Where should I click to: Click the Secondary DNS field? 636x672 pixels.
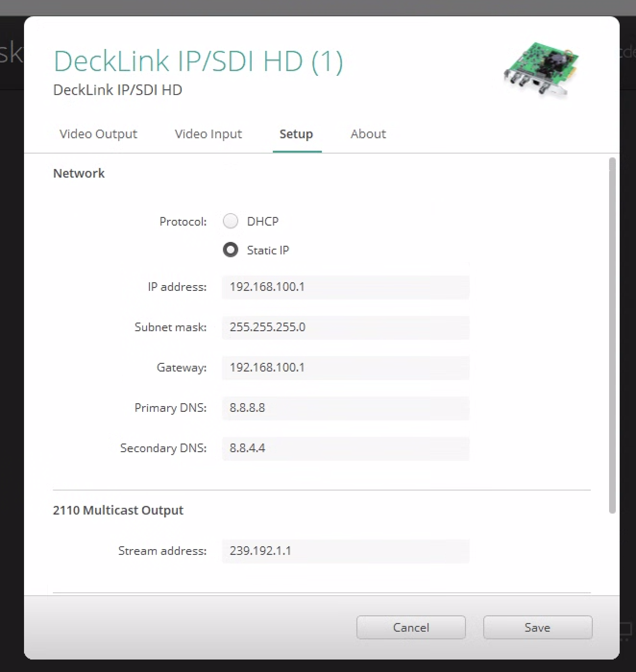coord(345,448)
